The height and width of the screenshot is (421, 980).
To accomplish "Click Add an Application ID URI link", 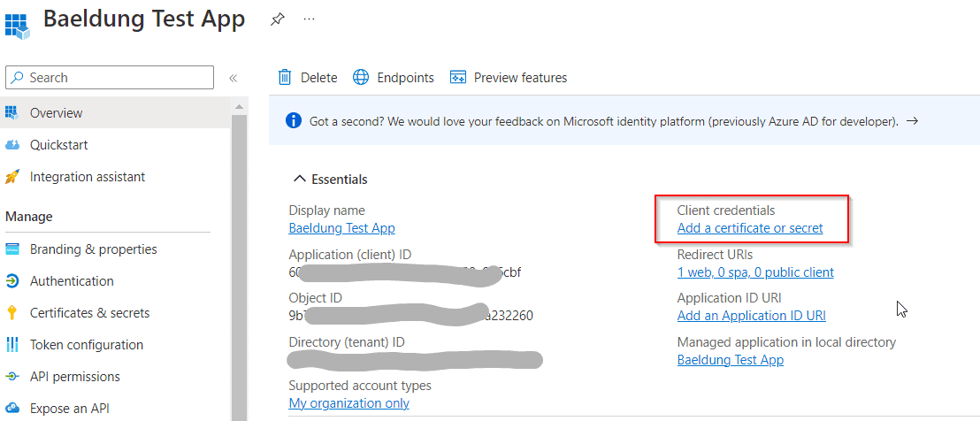I will click(751, 316).
